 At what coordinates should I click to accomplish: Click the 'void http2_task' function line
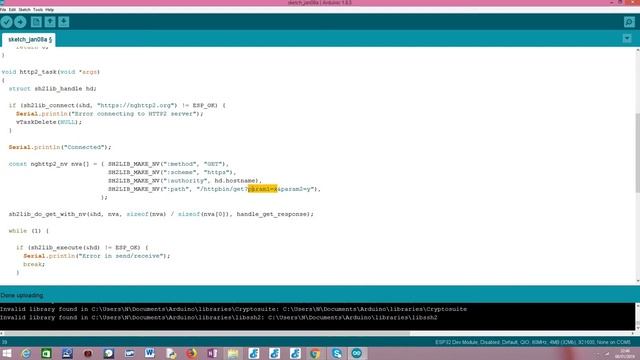[x=51, y=72]
